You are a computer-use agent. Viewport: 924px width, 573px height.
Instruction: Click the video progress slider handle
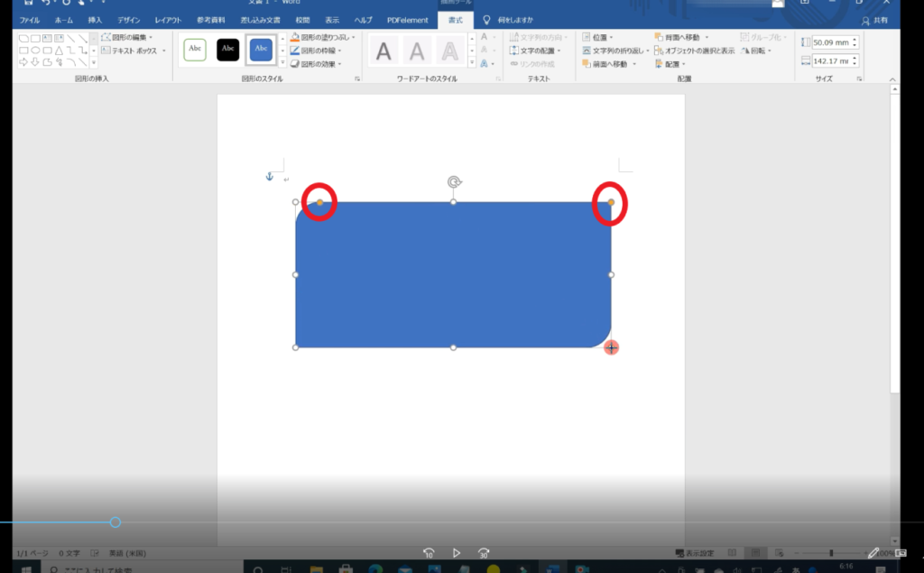[115, 522]
